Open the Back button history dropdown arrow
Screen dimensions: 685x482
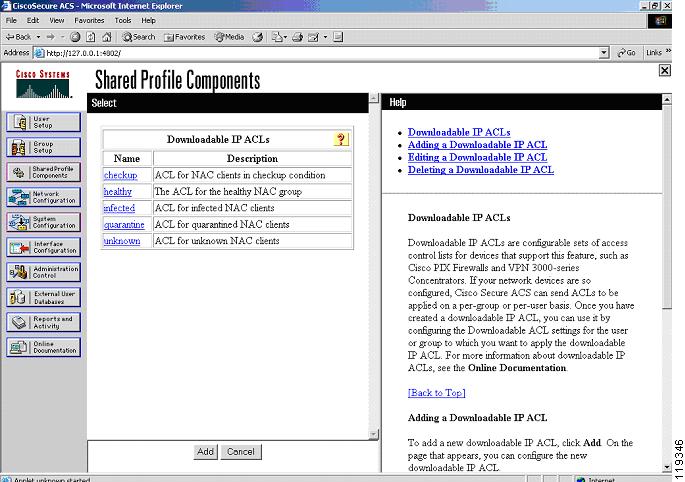[x=38, y=37]
